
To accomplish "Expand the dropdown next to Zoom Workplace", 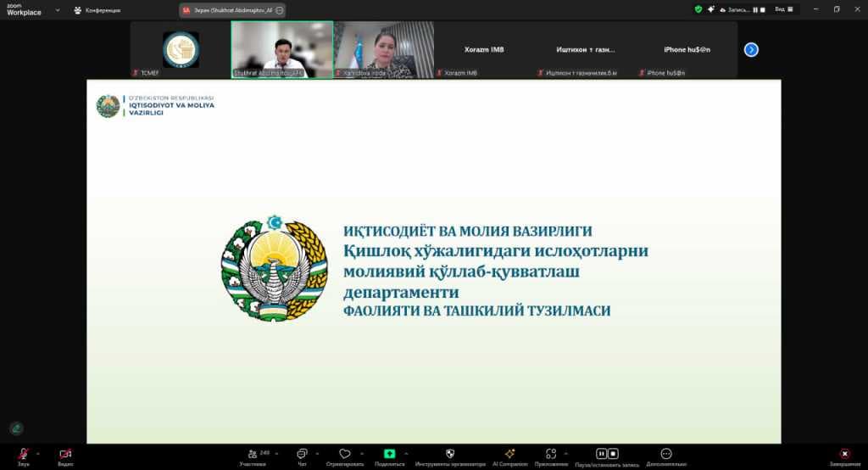I will coord(58,10).
